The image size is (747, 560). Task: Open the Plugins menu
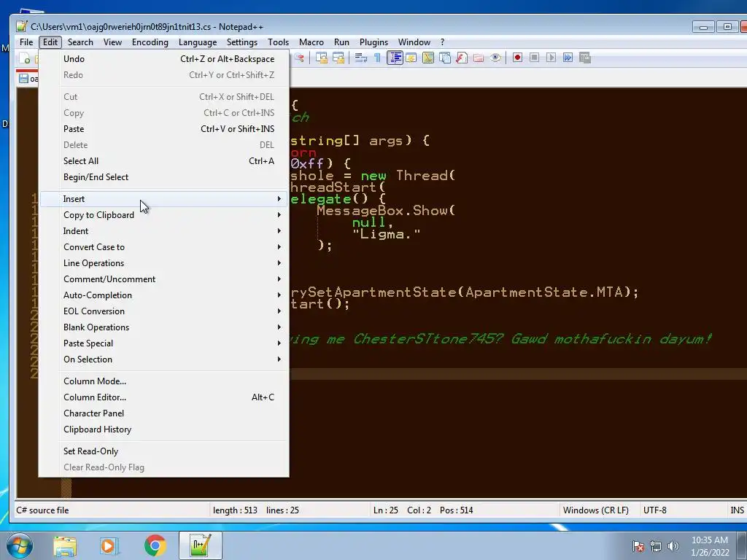[x=374, y=42]
